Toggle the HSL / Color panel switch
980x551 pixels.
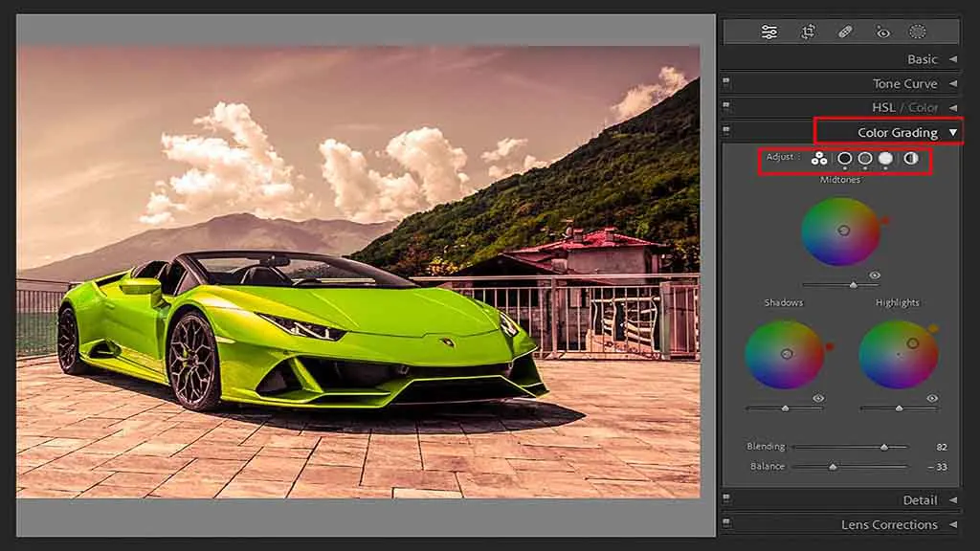point(725,105)
